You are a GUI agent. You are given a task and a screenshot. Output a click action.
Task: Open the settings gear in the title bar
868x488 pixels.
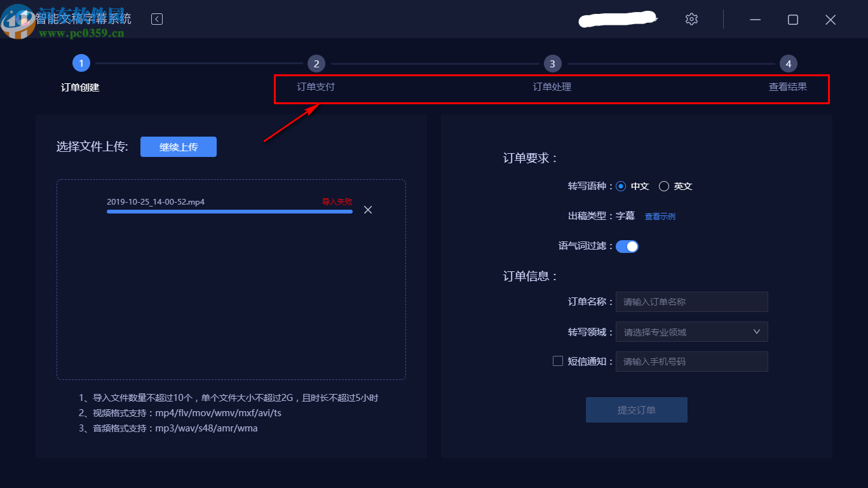[x=691, y=19]
